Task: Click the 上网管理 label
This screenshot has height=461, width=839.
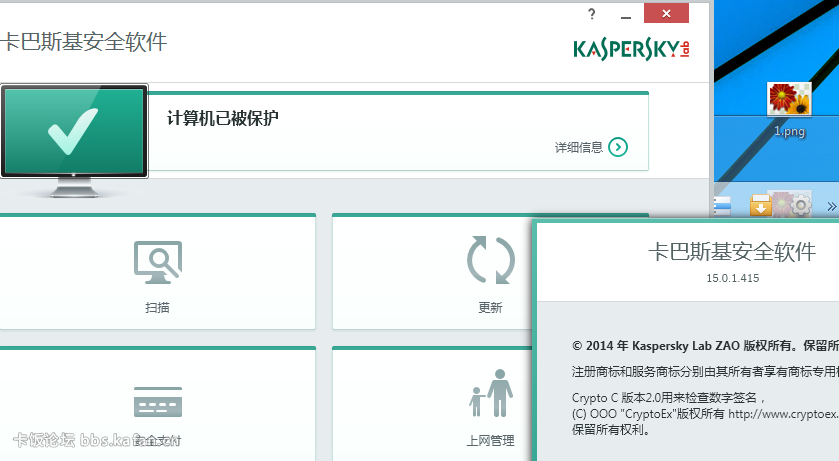Action: click(x=491, y=441)
